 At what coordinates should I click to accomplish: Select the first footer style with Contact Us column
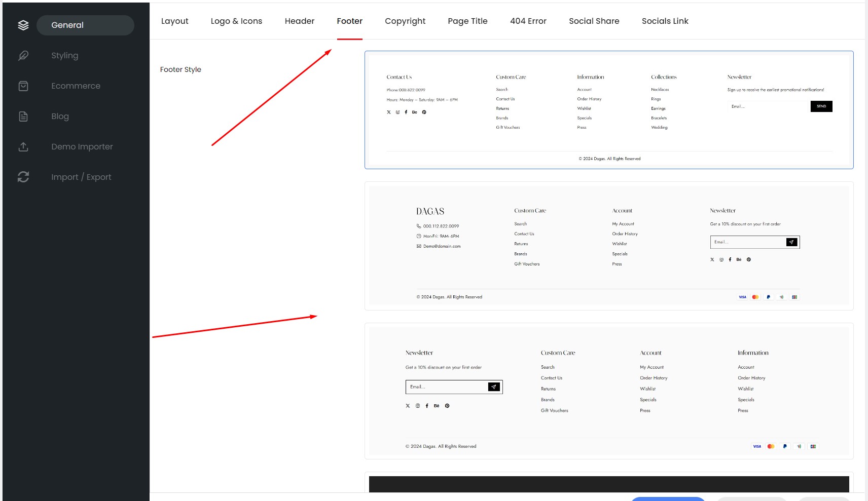click(x=608, y=110)
